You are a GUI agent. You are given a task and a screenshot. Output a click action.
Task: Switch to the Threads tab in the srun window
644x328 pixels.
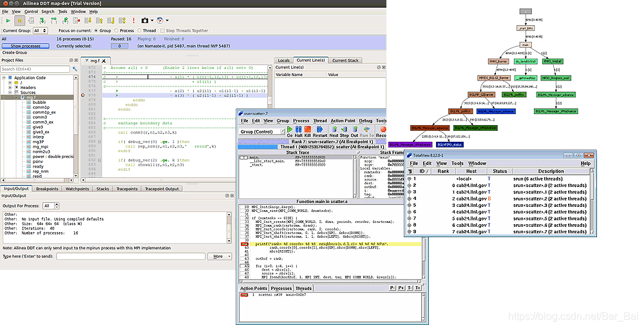(x=303, y=288)
